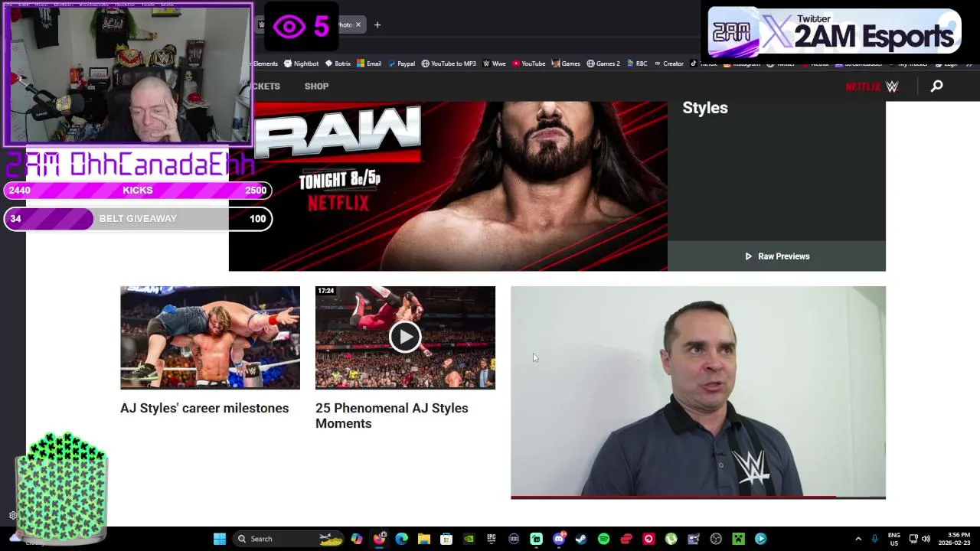Open the YouTube to MP3 bookmark

tap(449, 64)
